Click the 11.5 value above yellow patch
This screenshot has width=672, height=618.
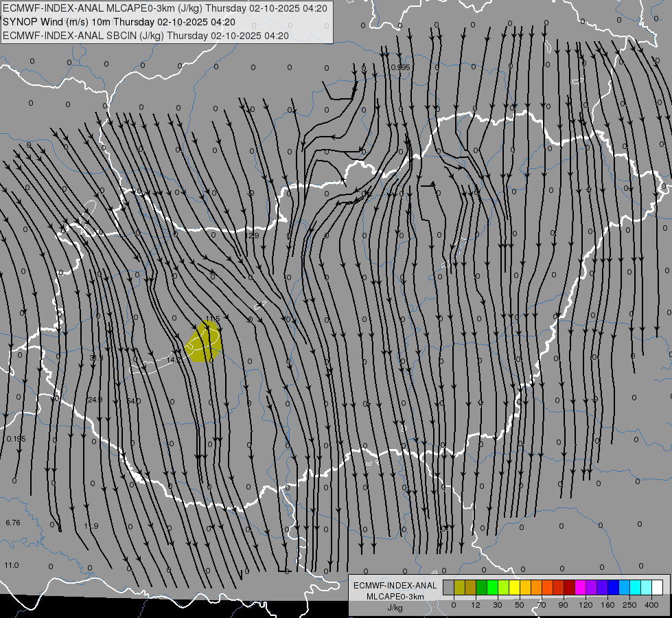tap(213, 319)
